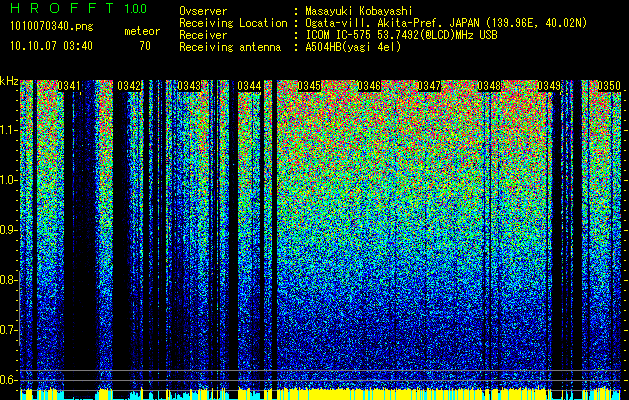Viewport: 629px width, 400px height.
Task: Click the 0.6 frequency axis label
Action: (x=9, y=380)
